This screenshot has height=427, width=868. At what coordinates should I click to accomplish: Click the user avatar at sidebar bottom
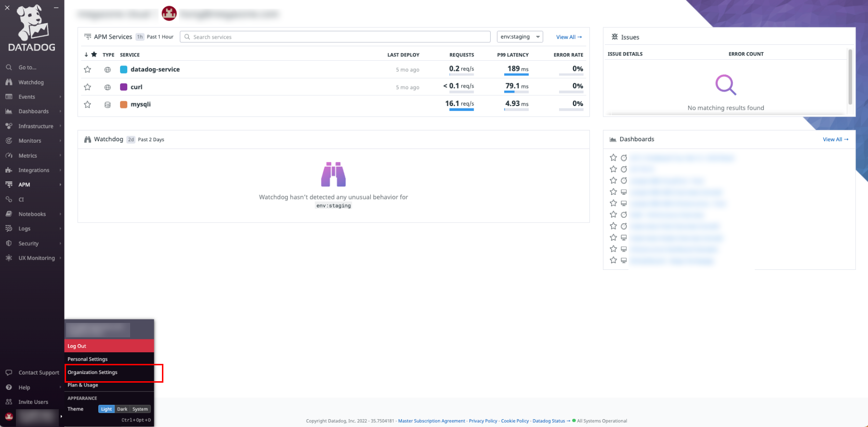[x=9, y=416]
